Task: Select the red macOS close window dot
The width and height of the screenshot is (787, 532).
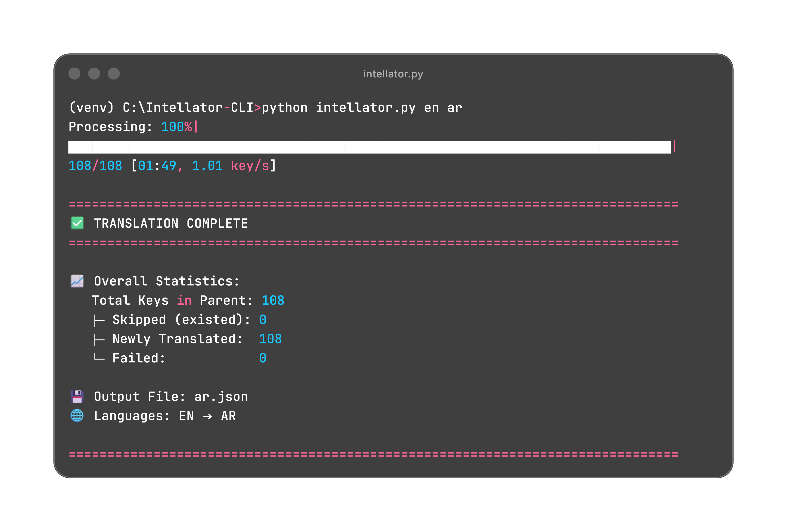Action: (x=75, y=74)
